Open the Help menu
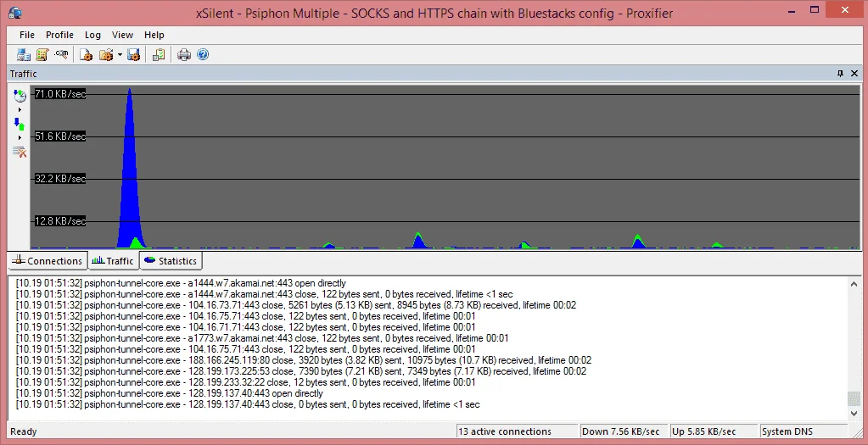 point(154,35)
